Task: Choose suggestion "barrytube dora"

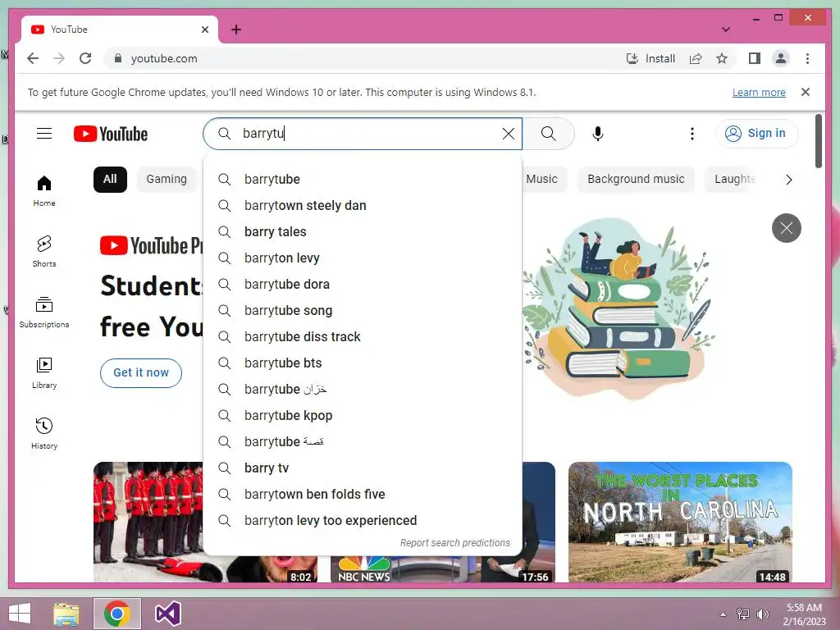Action: pos(363,284)
